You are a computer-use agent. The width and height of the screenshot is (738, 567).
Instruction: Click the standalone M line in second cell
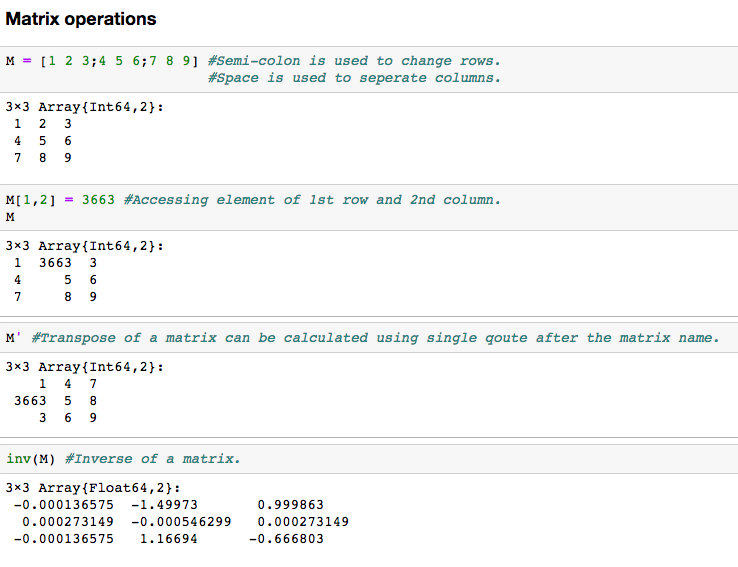click(x=10, y=217)
